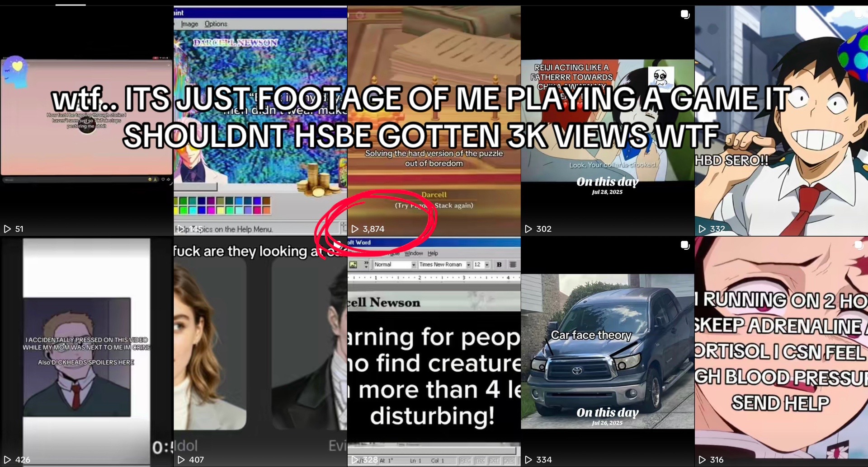This screenshot has width=868, height=467.
Task: Click the play icon beside 334 views
Action: [x=528, y=460]
